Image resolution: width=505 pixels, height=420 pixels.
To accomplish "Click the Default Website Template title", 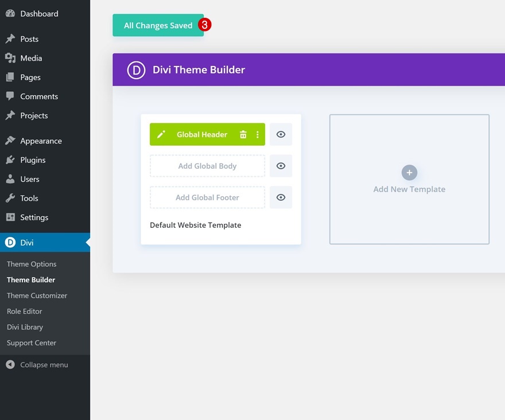I will pyautogui.click(x=196, y=225).
